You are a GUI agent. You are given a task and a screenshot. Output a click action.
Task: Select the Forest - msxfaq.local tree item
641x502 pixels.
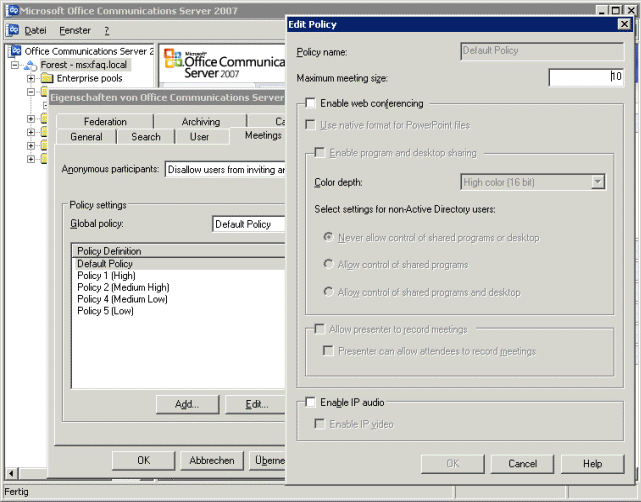click(x=84, y=65)
